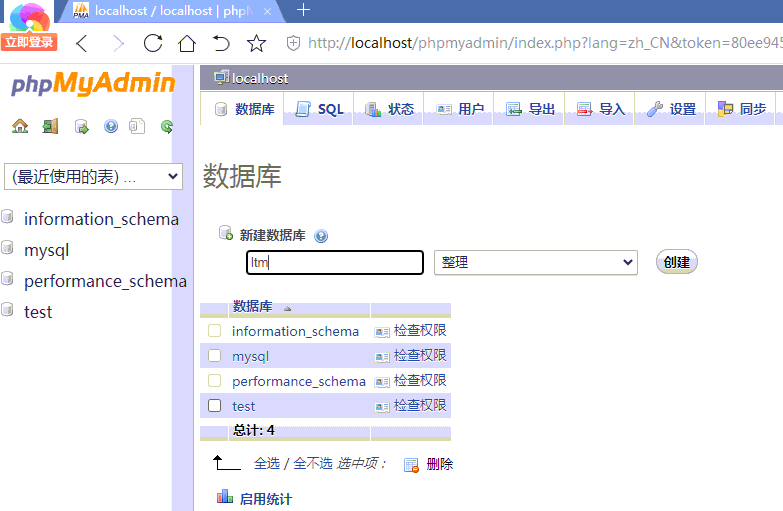Open the 数据库 tab
Viewport: 783px width, 511px height.
[242, 108]
